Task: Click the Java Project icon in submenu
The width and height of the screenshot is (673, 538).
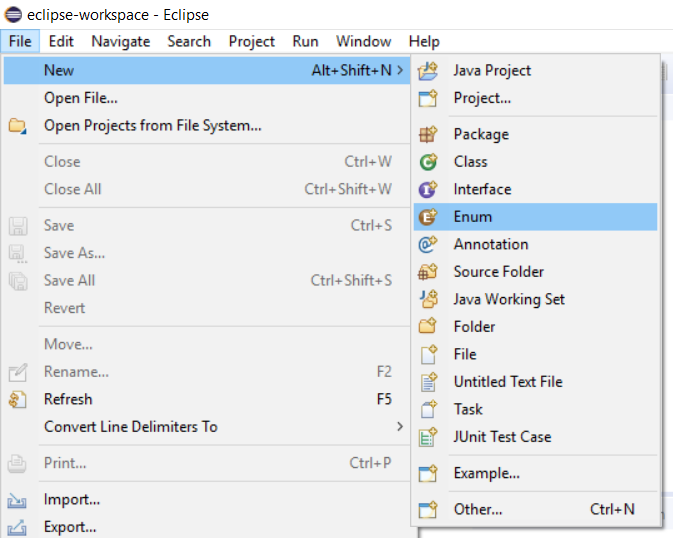Action: click(428, 70)
